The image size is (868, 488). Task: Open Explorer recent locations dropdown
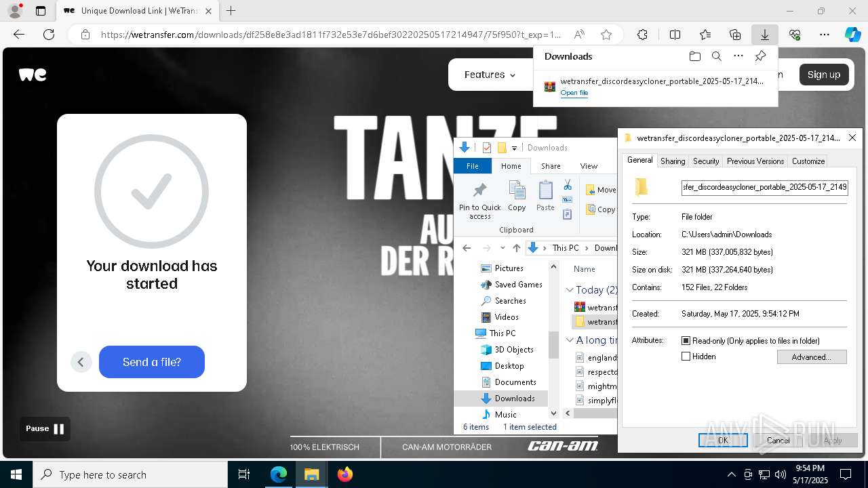502,248
